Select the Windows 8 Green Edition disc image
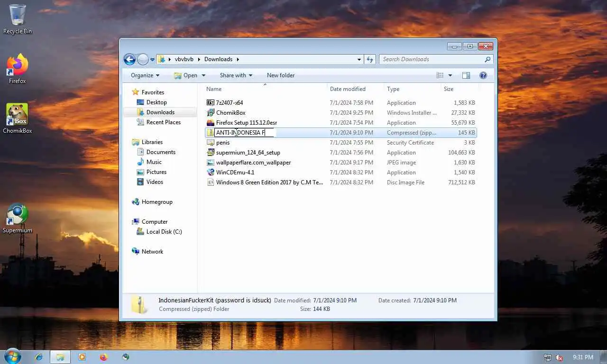This screenshot has height=364, width=607. click(x=340, y=182)
